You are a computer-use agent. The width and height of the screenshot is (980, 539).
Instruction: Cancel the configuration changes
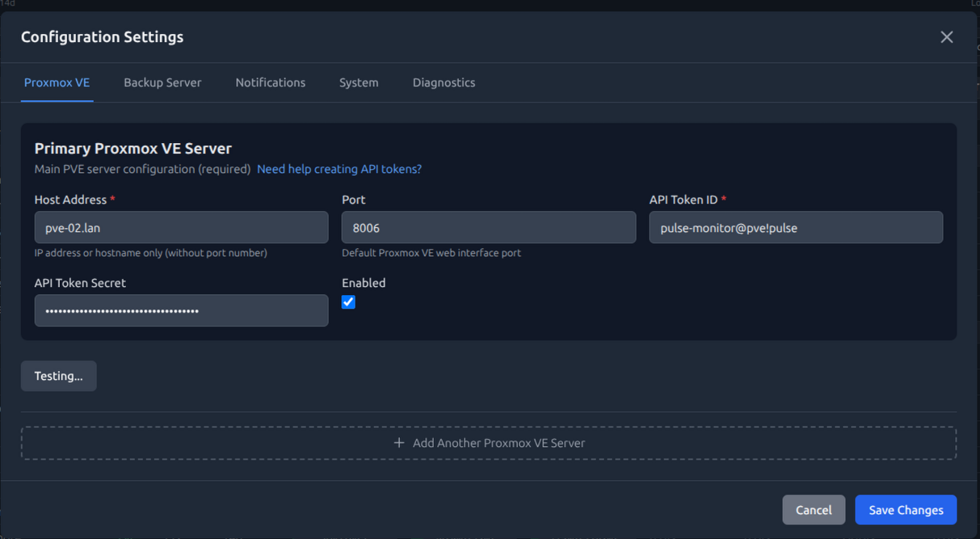813,510
